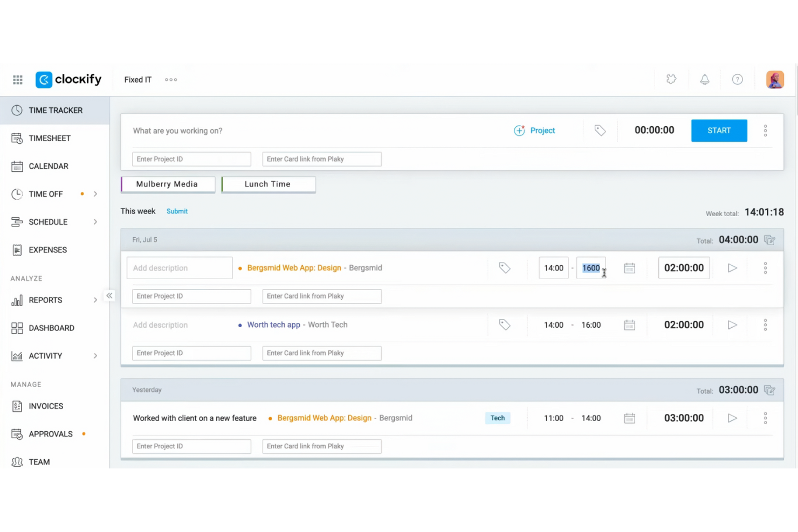This screenshot has width=798, height=532.
Task: Open three-dots menu for Worth tech app entry
Action: pyautogui.click(x=765, y=325)
